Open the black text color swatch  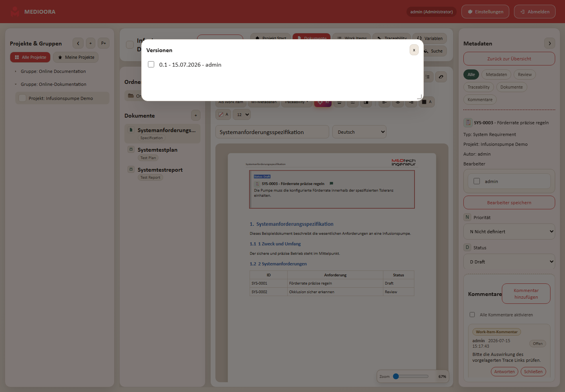[x=427, y=102]
